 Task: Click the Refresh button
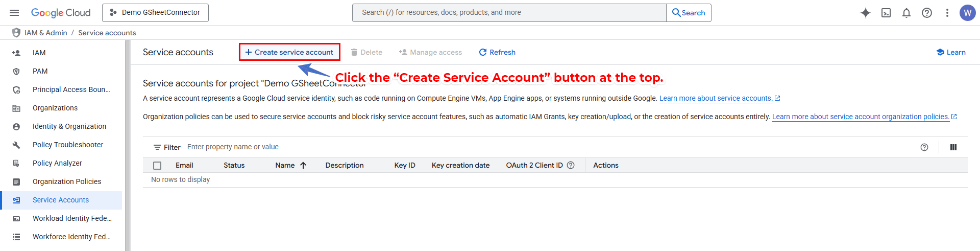point(497,52)
